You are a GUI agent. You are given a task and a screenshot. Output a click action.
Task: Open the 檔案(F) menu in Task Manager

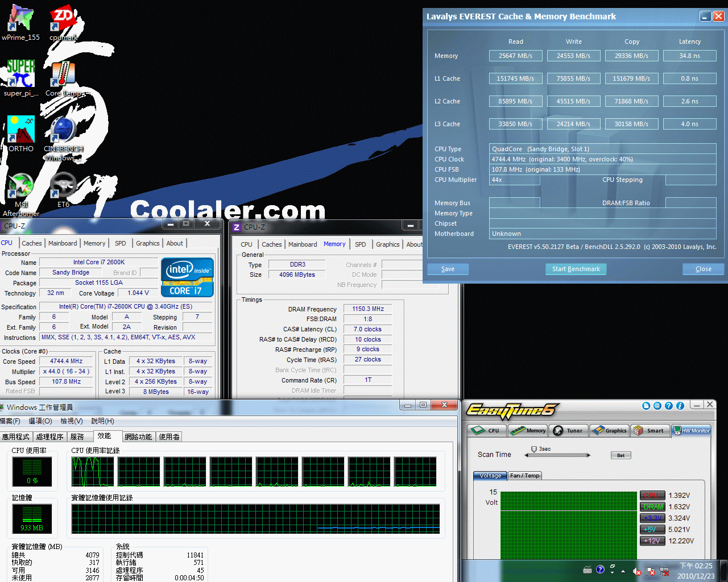click(x=10, y=421)
